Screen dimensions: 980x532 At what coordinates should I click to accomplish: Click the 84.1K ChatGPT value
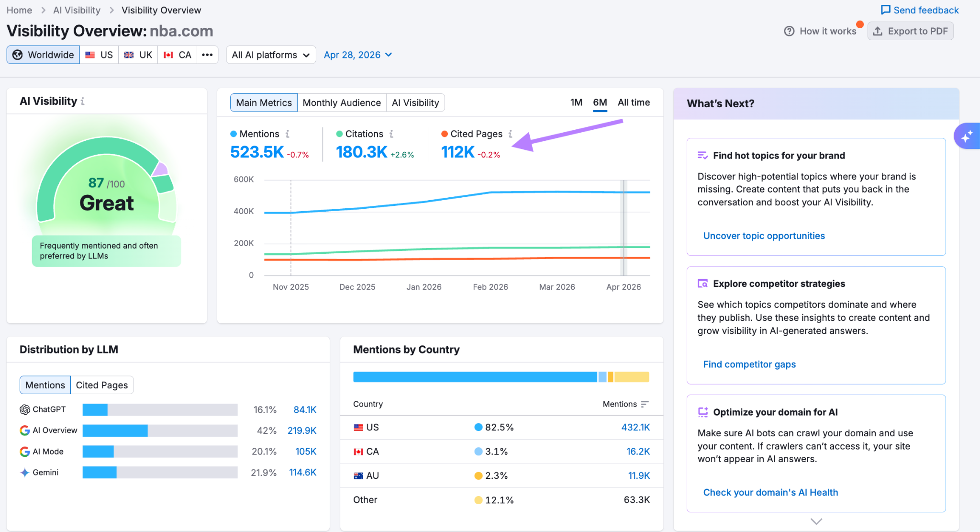[x=305, y=409]
